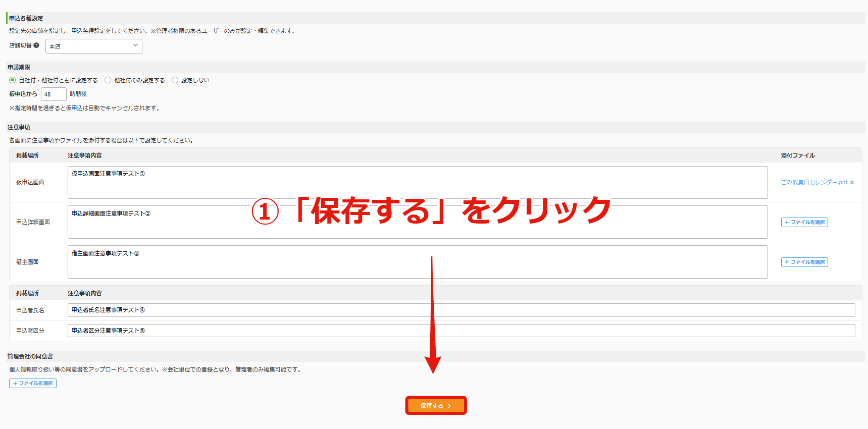Image resolution: width=868 pixels, height=429 pixels.
Task: Click the 仮申込から hours field showing 48
Action: [x=54, y=94]
